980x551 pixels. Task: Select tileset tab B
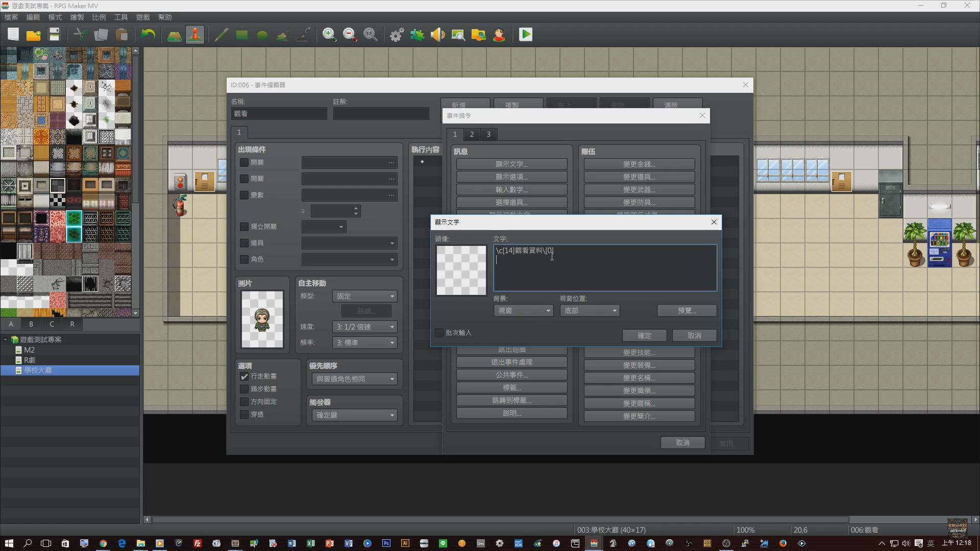31,324
